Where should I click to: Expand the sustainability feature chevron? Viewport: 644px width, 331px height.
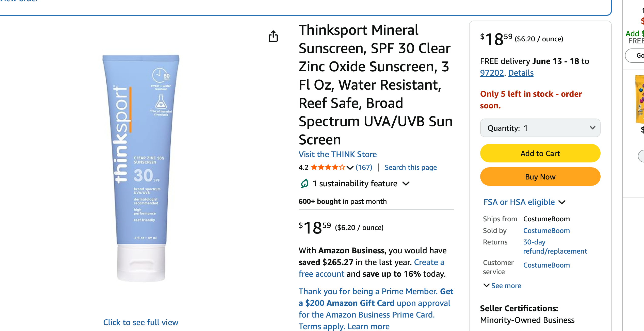406,183
